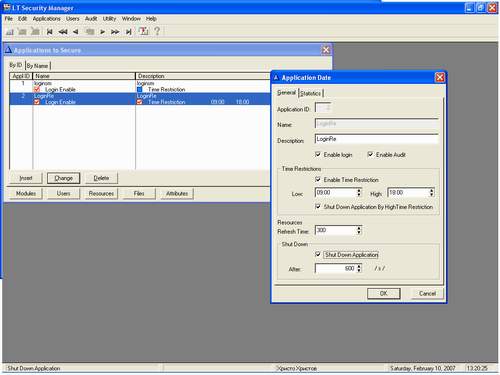Viewport: 500px width, 375px height.
Task: Switch to the General tab
Action: 286,92
